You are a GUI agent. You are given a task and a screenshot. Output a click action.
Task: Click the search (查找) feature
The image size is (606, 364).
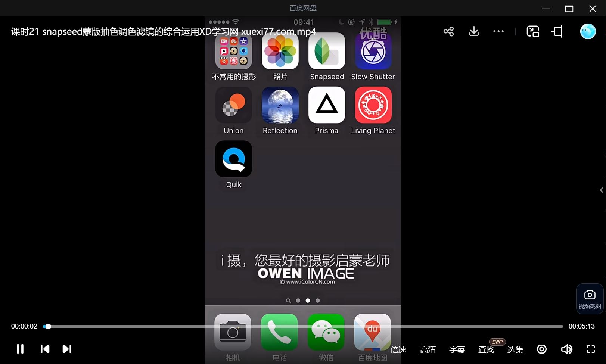[x=486, y=349]
